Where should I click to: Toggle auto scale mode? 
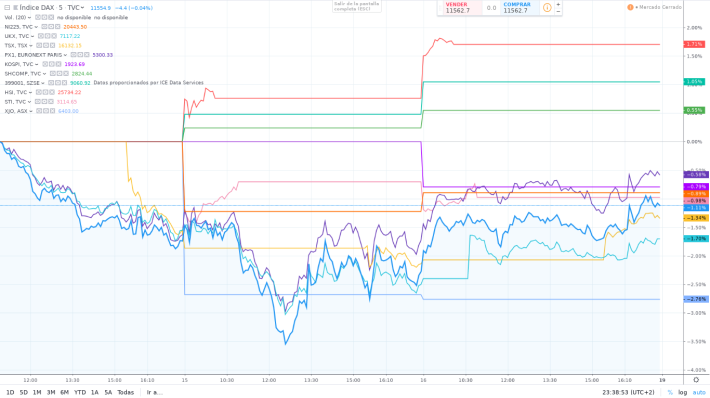[x=699, y=393]
